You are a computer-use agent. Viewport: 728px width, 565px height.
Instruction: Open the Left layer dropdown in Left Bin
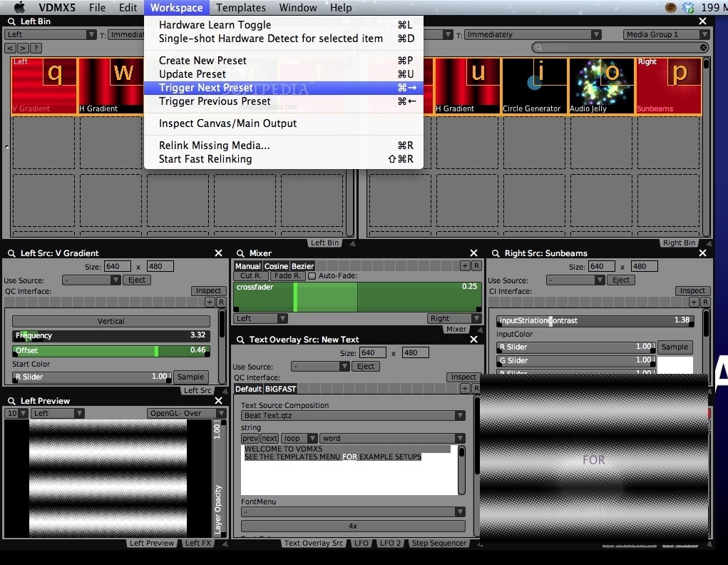tap(50, 34)
